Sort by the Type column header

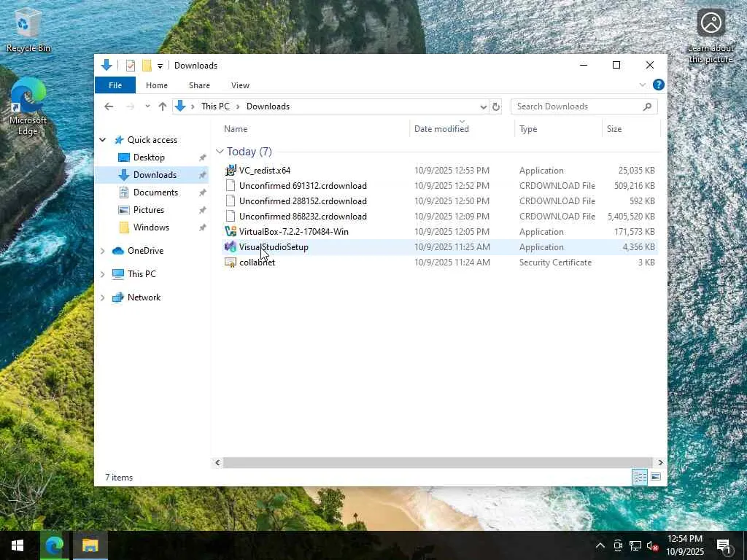pyautogui.click(x=558, y=128)
